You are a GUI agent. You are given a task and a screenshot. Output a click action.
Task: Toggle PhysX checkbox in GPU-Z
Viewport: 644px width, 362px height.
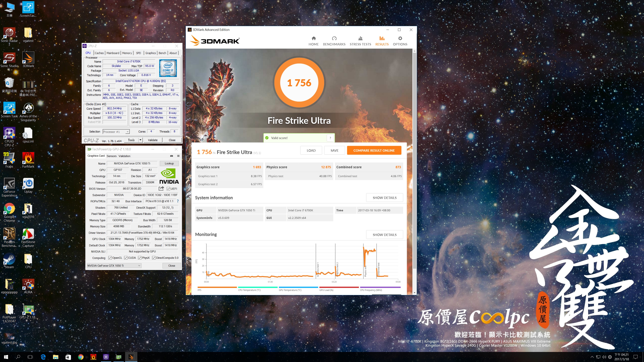point(140,258)
